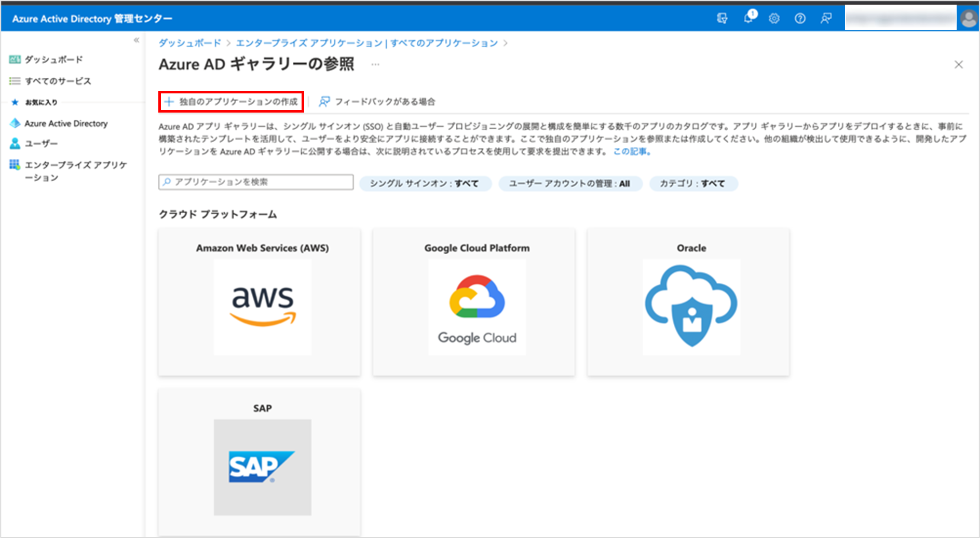The image size is (980, 538).
Task: Select the SAP app card
Action: [x=260, y=462]
